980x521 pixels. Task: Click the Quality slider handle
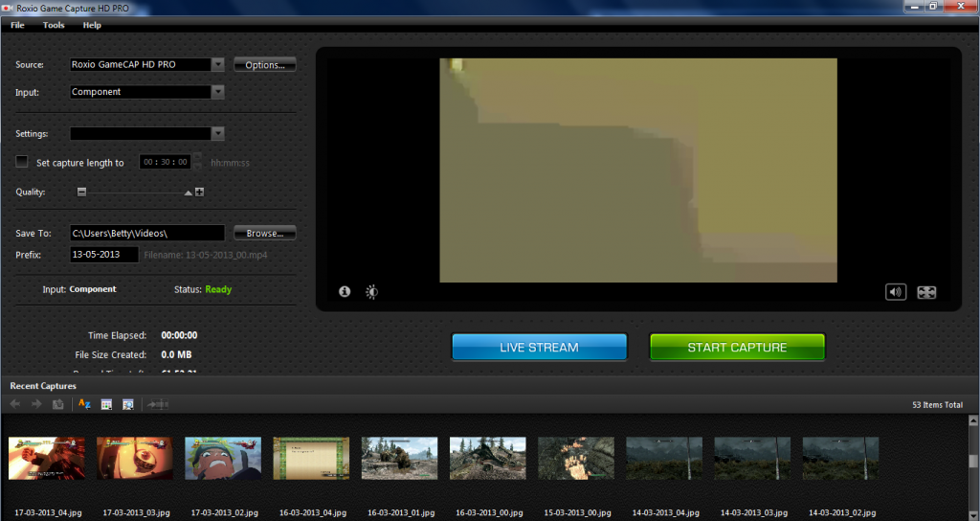point(189,193)
